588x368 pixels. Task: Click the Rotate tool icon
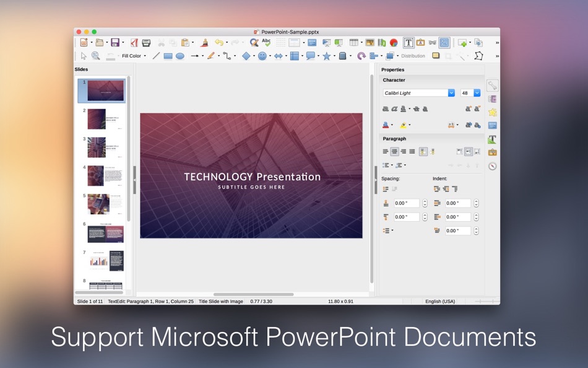(361, 56)
